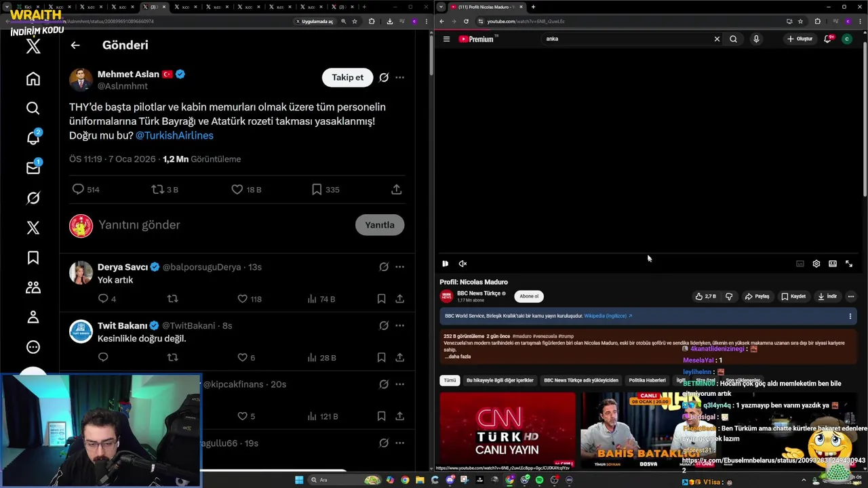Repost the main post showing 3 B
Screen dimensions: 868x488
coord(165,190)
